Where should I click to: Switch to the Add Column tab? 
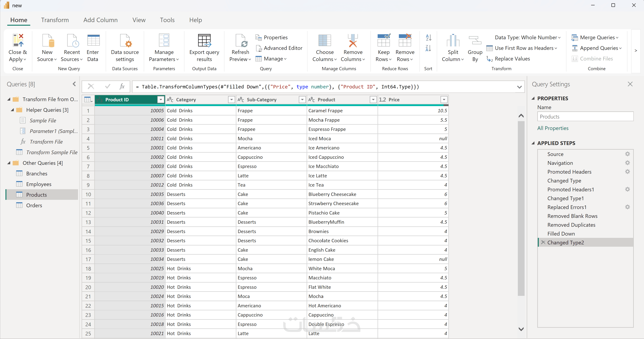click(100, 20)
